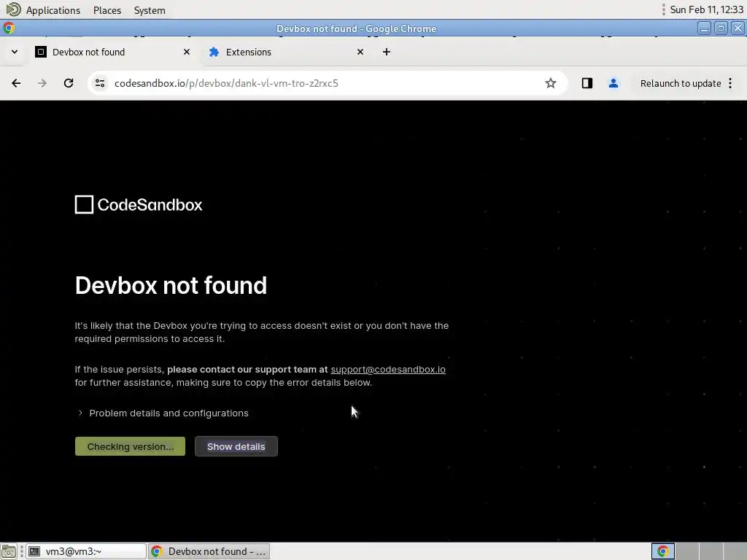The height and width of the screenshot is (560, 747).
Task: Maximize the Chrome window
Action: [721, 28]
